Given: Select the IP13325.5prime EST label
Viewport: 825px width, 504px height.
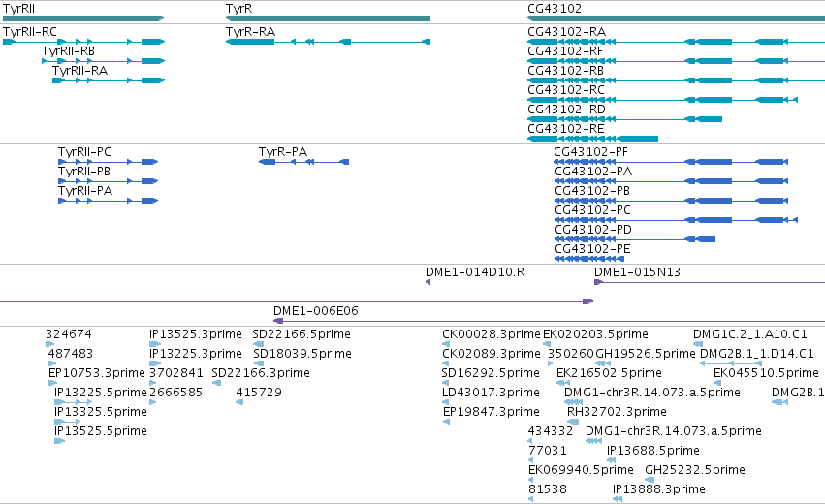Looking at the screenshot, I should [101, 412].
